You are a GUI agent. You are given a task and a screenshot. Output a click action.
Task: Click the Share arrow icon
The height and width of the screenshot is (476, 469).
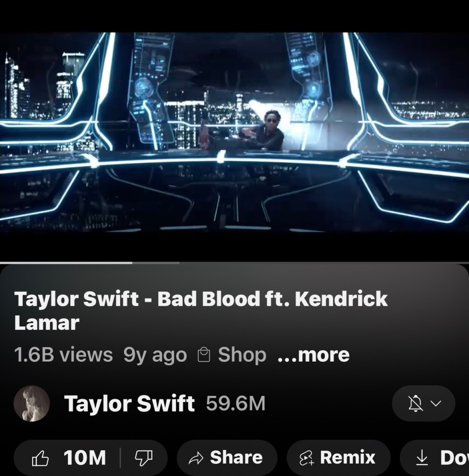pyautogui.click(x=196, y=458)
